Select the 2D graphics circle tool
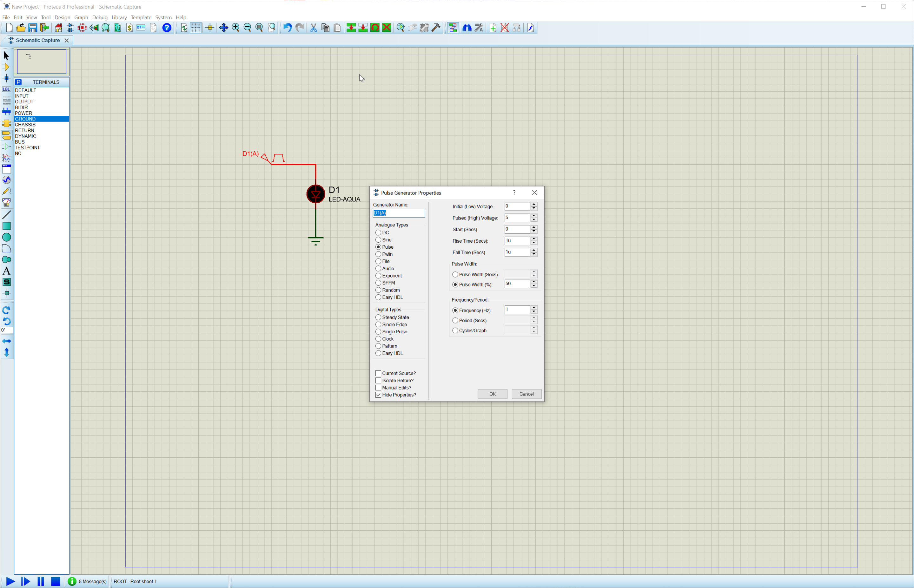This screenshot has height=588, width=914. click(x=6, y=237)
